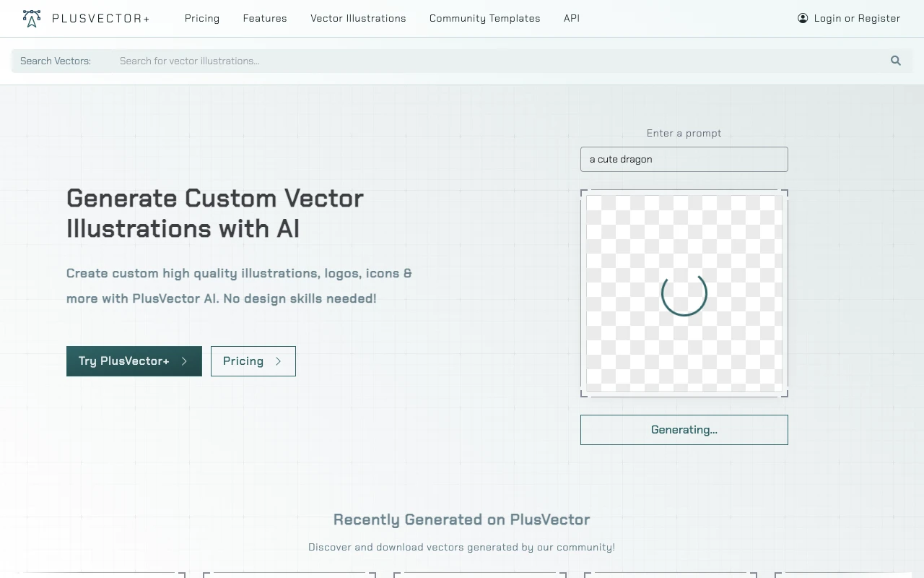Click the search magnifying glass icon

tap(895, 61)
